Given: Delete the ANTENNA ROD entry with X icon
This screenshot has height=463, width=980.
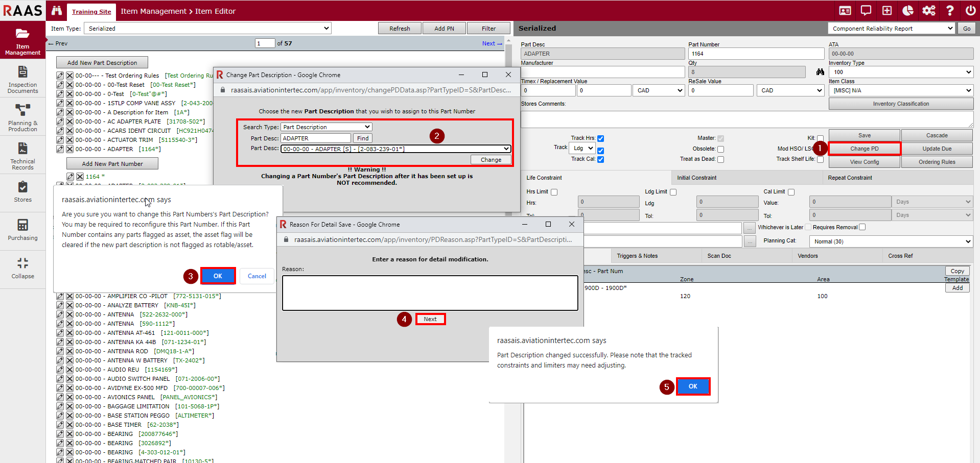Looking at the screenshot, I should 69,351.
